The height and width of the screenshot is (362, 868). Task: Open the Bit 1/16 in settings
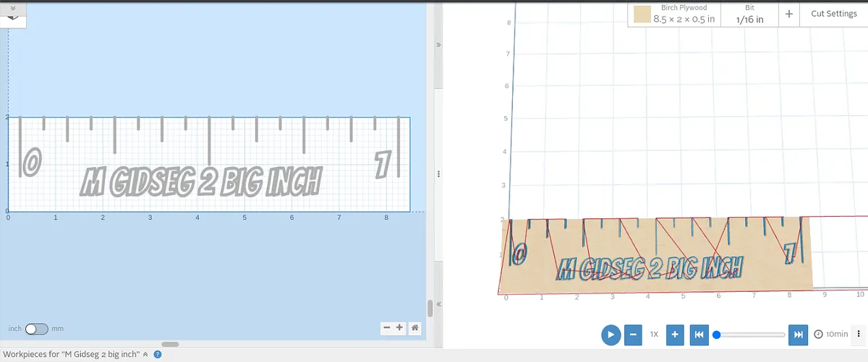click(749, 14)
